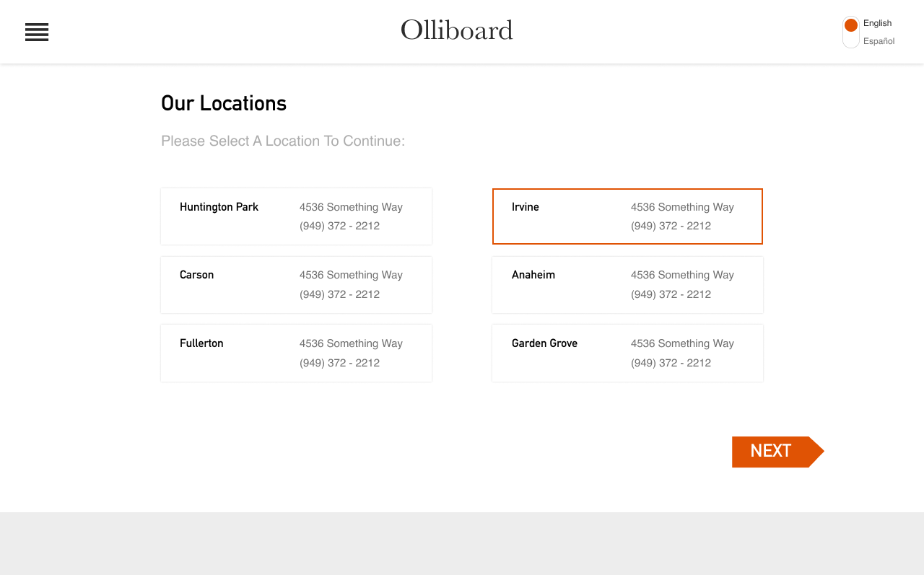
Task: Click the Olliboard logo
Action: click(x=456, y=30)
